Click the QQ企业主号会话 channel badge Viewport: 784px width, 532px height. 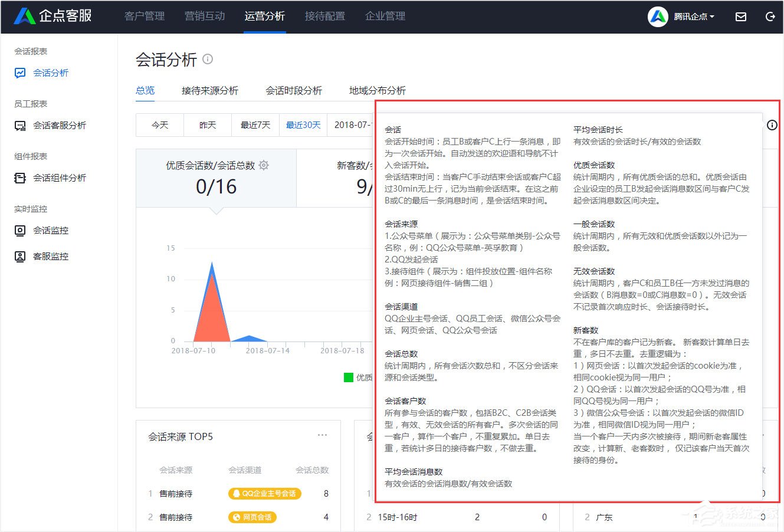(x=264, y=494)
